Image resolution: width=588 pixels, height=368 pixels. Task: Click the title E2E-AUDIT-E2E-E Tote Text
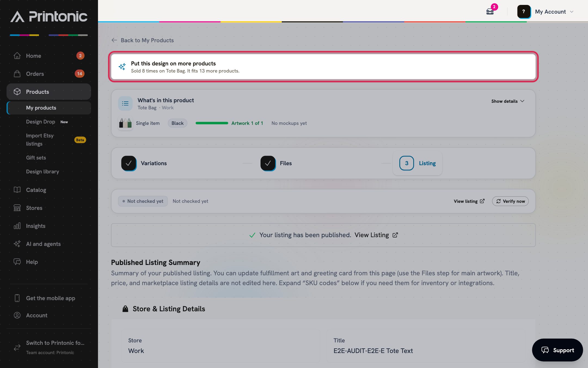[x=373, y=351]
